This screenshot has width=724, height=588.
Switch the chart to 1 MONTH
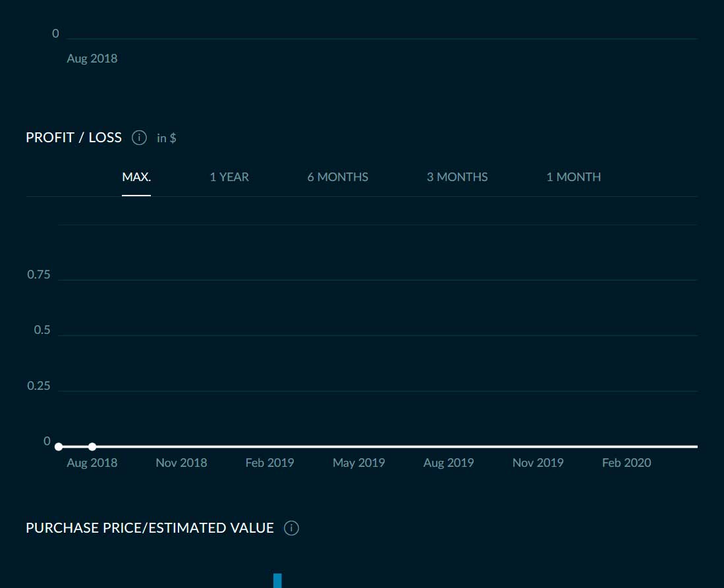[x=573, y=177]
